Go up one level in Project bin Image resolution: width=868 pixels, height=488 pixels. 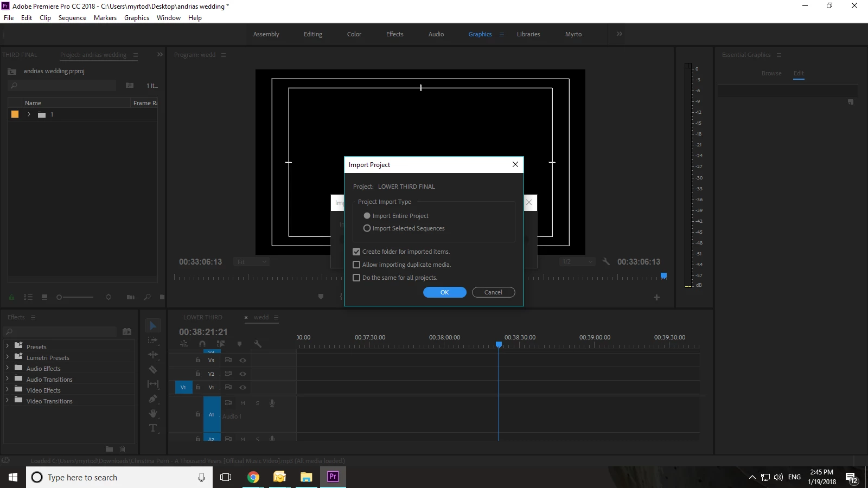point(12,71)
